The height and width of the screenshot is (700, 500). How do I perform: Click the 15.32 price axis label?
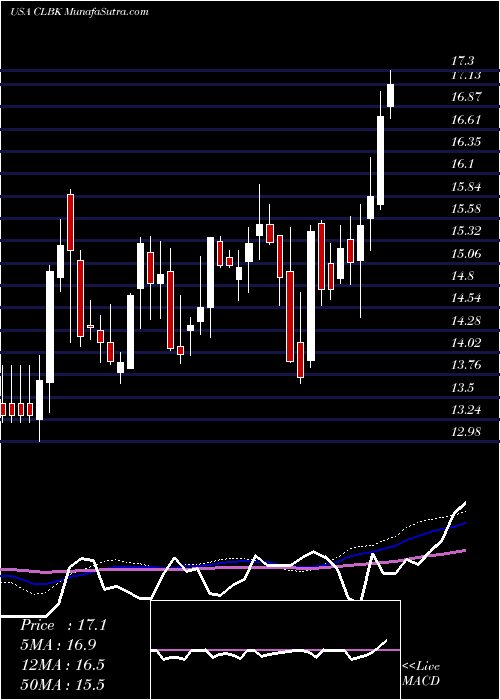pyautogui.click(x=466, y=231)
